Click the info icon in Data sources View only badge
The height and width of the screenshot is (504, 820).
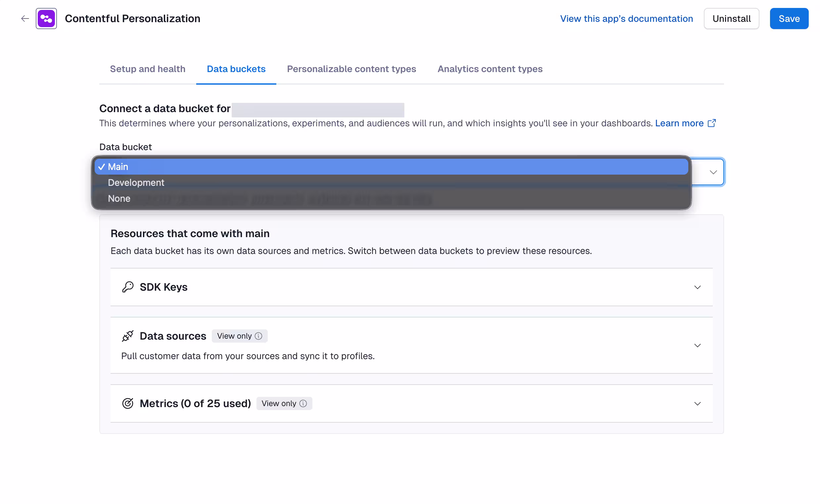click(258, 336)
